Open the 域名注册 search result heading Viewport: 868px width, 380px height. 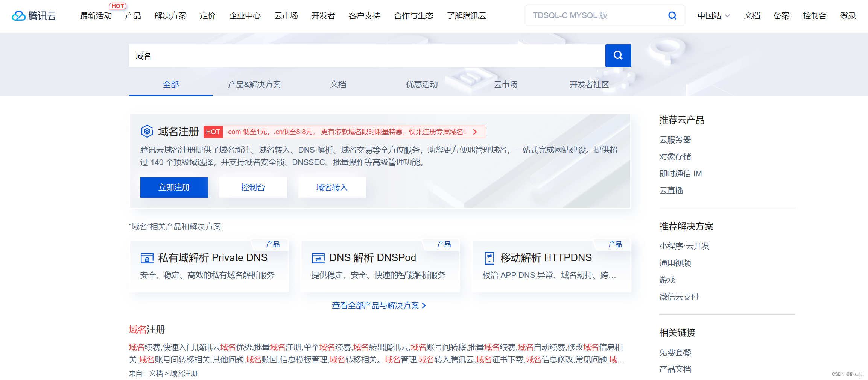147,330
